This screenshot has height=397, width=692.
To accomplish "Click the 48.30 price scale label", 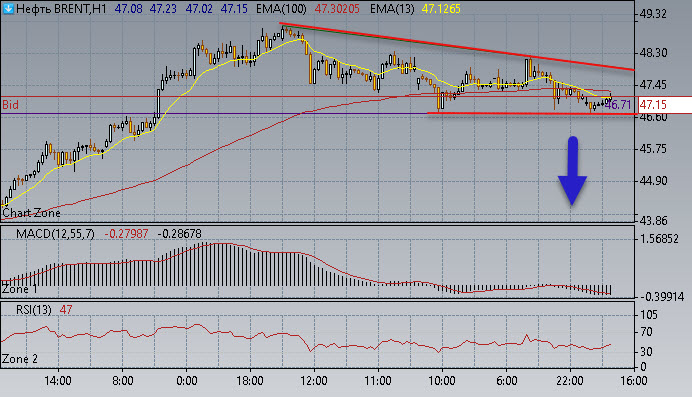I will coord(653,53).
